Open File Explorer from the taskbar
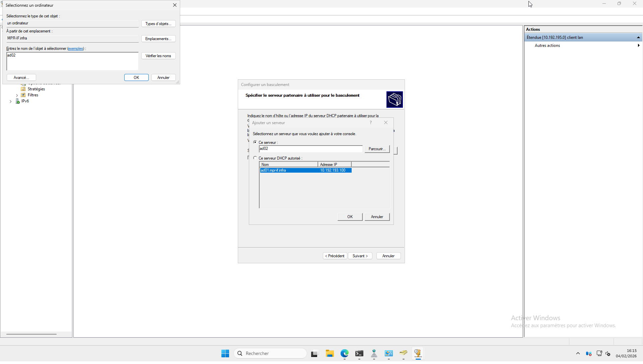The image size is (643, 364). click(x=330, y=353)
